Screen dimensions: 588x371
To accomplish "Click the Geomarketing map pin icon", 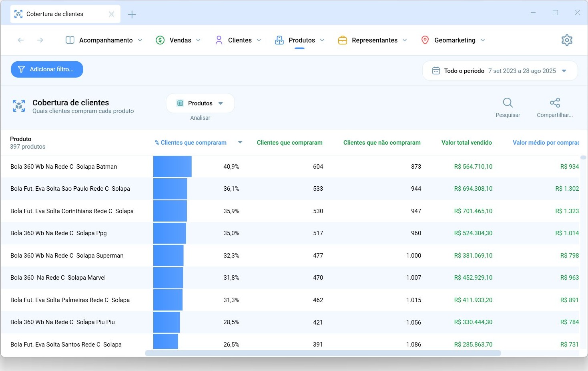I will click(x=425, y=40).
